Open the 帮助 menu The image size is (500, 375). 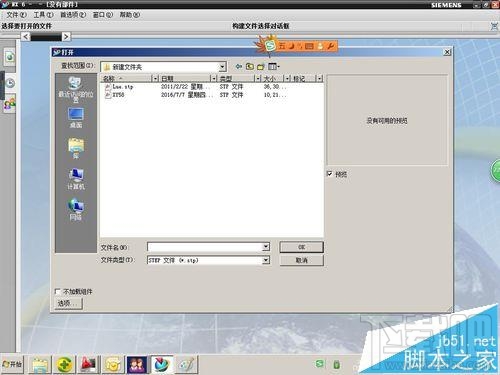129,15
